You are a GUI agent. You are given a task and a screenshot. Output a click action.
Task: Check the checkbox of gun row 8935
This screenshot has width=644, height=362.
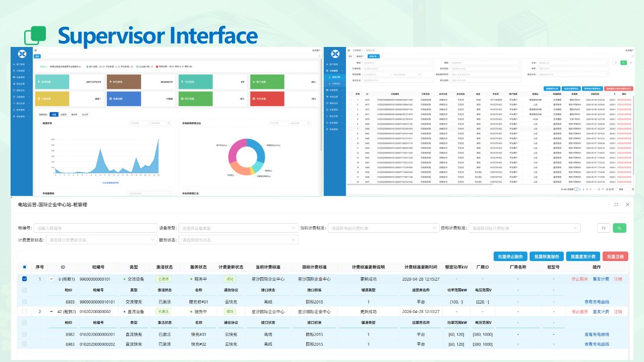click(x=25, y=301)
